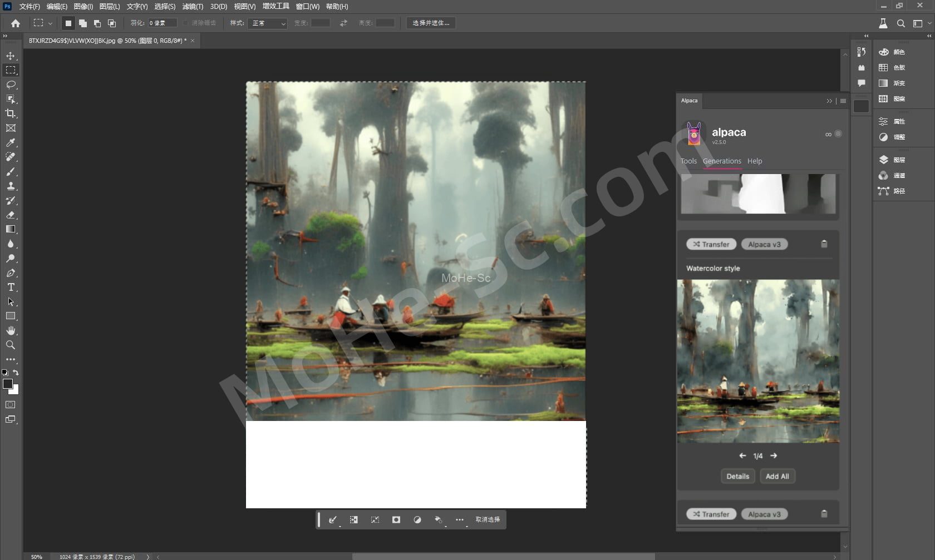Open the Style dropdown set to 正常

[x=268, y=23]
